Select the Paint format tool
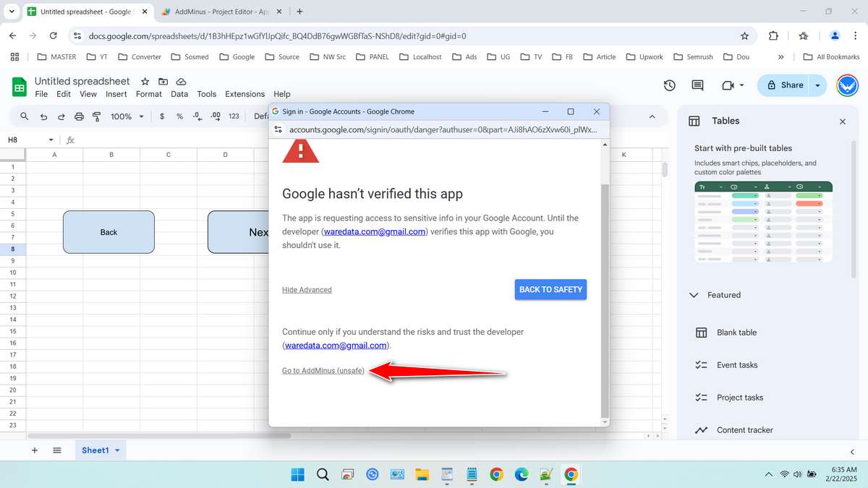 tap(96, 116)
